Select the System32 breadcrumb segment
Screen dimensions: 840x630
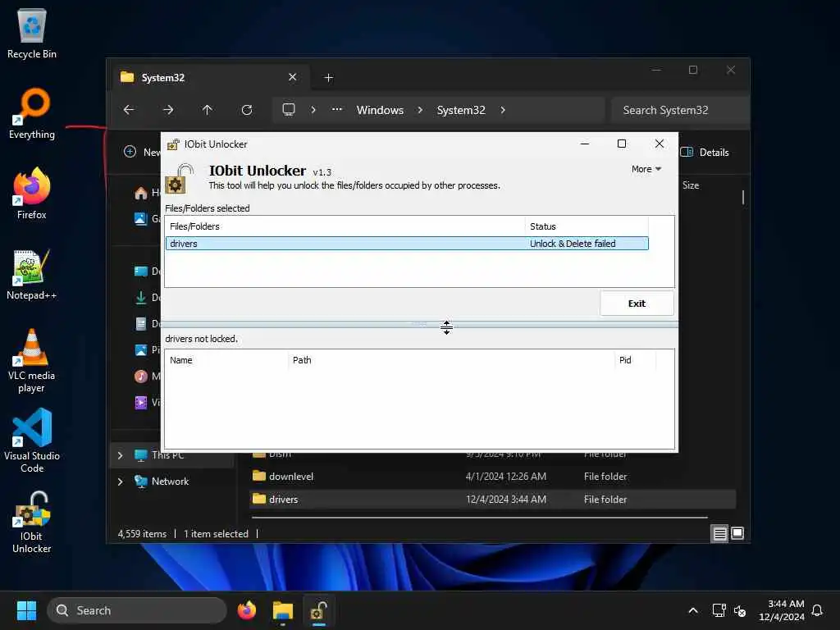461,110
